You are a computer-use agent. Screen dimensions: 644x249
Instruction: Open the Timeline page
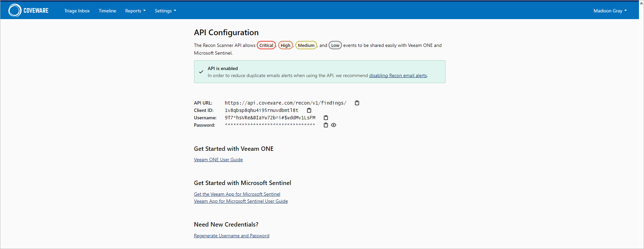tap(107, 11)
